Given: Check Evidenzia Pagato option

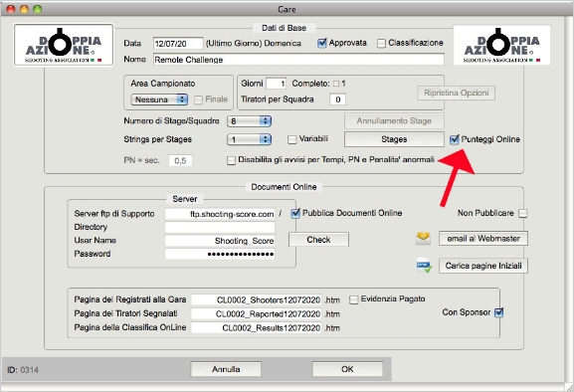Looking at the screenshot, I should (353, 299).
